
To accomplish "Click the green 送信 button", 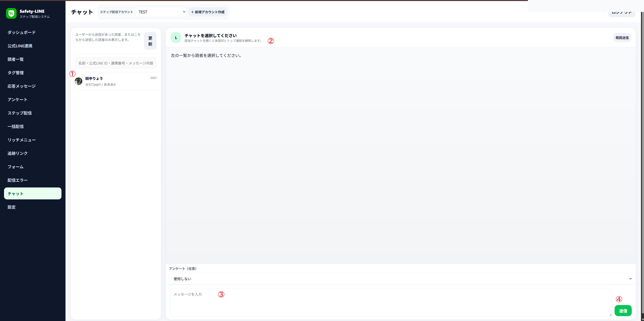I will click(623, 311).
